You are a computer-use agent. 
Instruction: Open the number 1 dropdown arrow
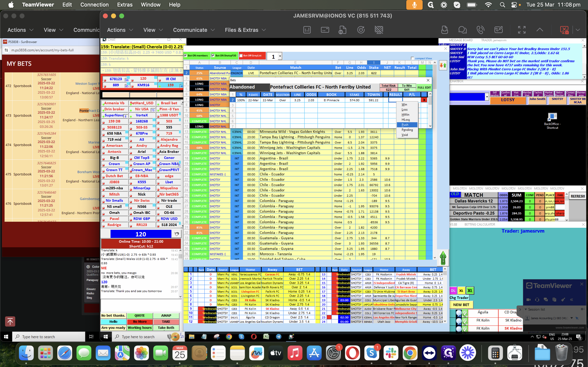coord(280,56)
